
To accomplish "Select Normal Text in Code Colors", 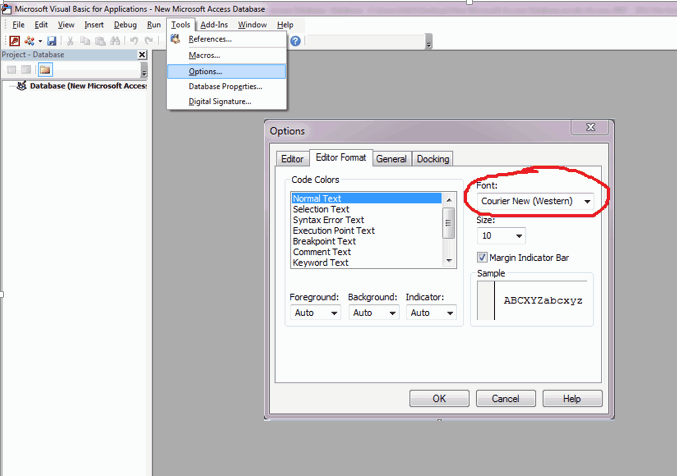I will [x=367, y=198].
